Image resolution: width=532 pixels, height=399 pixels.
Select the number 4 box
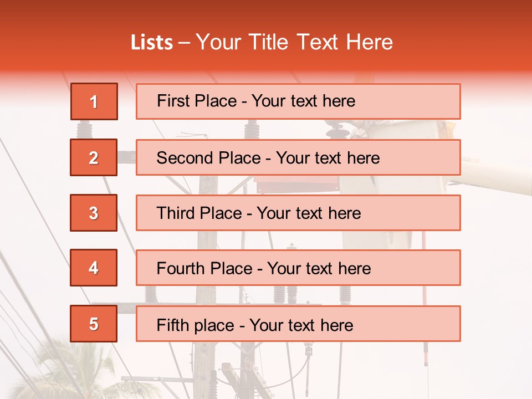click(x=94, y=268)
